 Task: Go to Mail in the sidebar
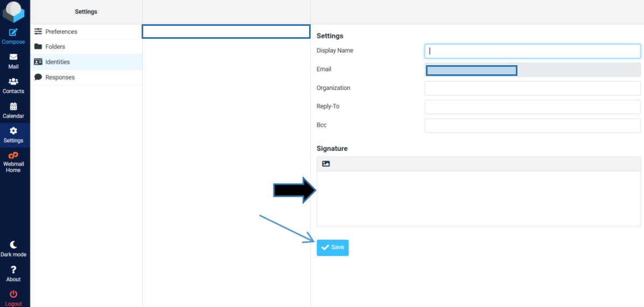point(13,61)
